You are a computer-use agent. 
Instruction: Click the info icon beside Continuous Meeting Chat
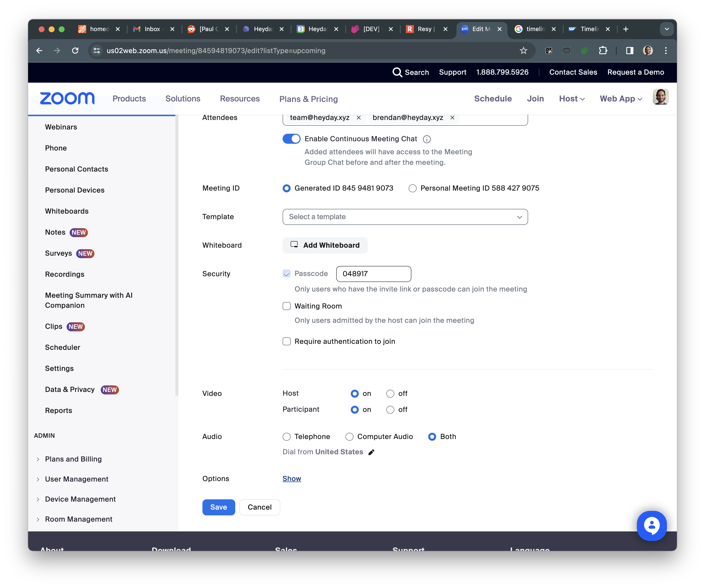427,139
